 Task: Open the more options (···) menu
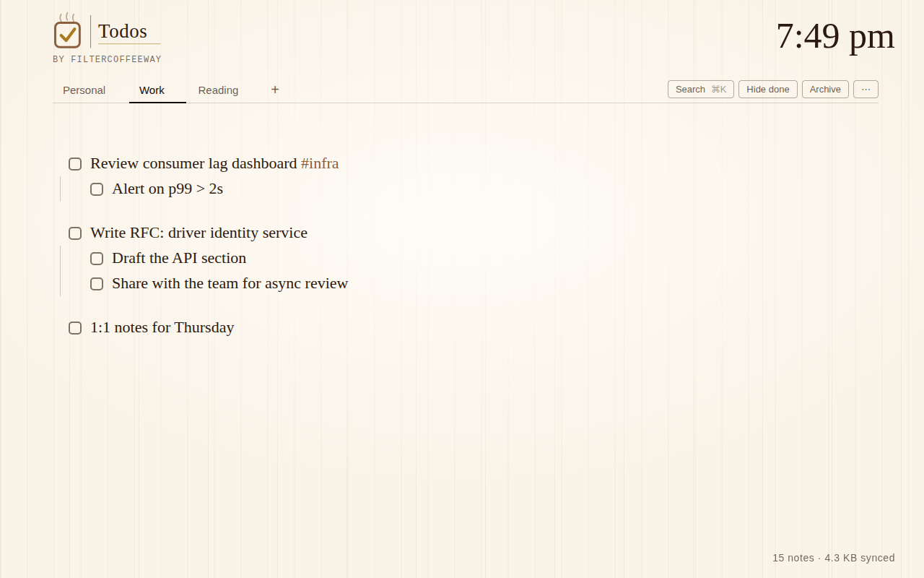(x=866, y=90)
